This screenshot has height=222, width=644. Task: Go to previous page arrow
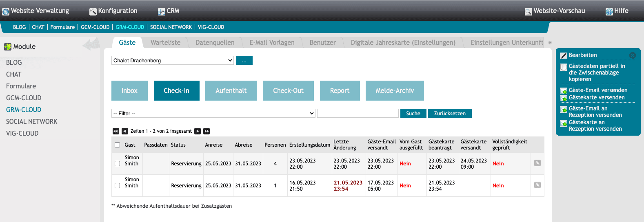[125, 131]
